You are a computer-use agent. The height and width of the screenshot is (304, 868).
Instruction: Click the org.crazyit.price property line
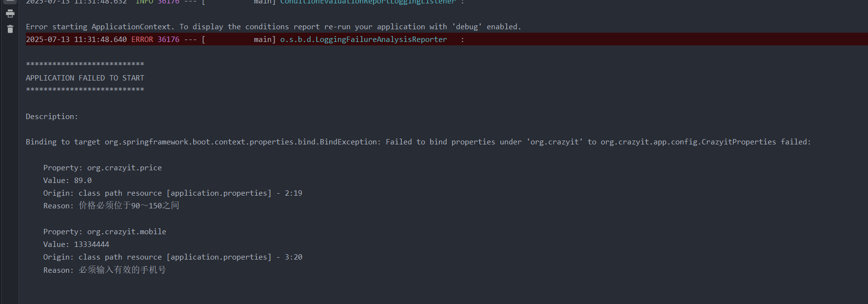102,168
